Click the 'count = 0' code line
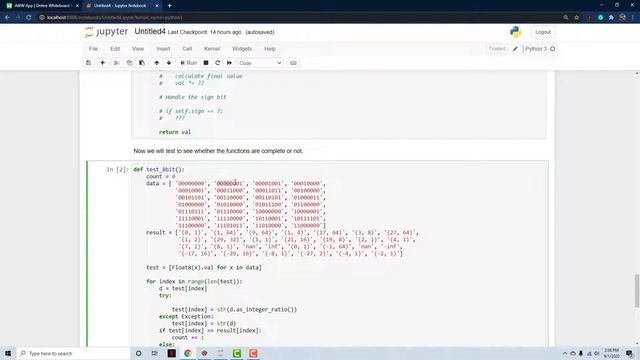640x360 pixels. pos(160,177)
